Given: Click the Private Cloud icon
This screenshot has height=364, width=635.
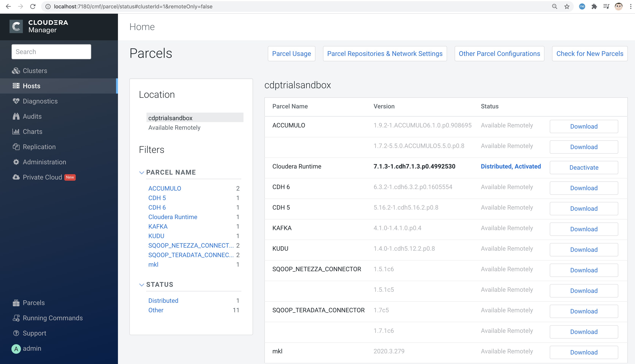Looking at the screenshot, I should click(x=16, y=177).
